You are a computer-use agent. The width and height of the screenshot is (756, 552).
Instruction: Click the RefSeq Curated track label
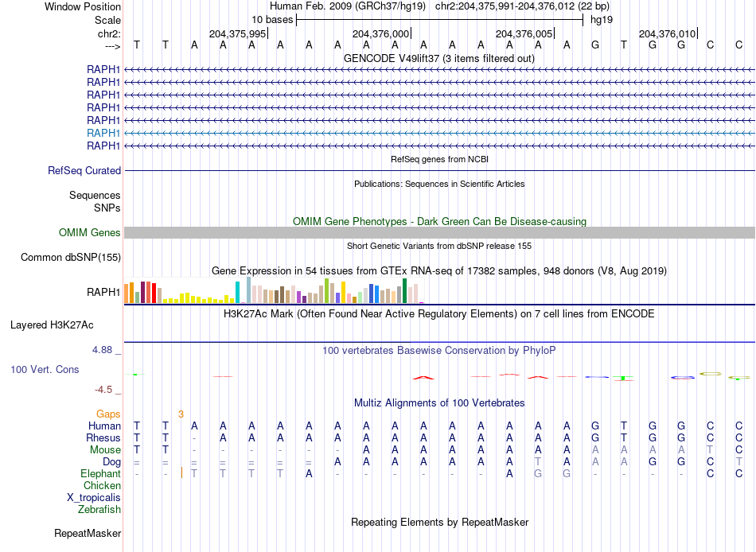tap(84, 171)
